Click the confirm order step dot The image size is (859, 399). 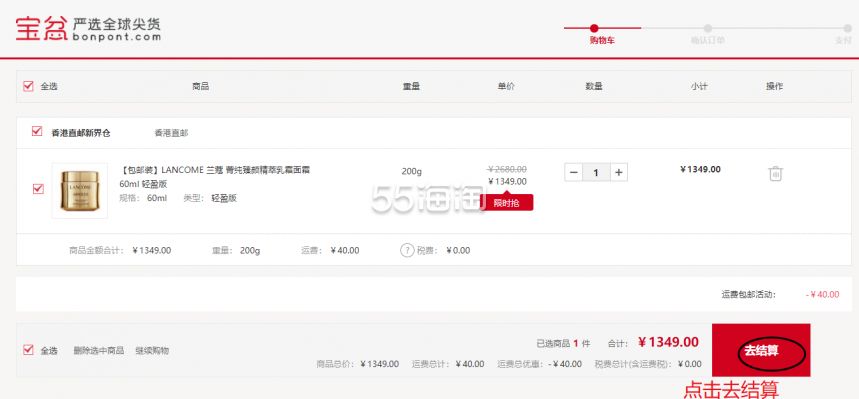point(708,28)
